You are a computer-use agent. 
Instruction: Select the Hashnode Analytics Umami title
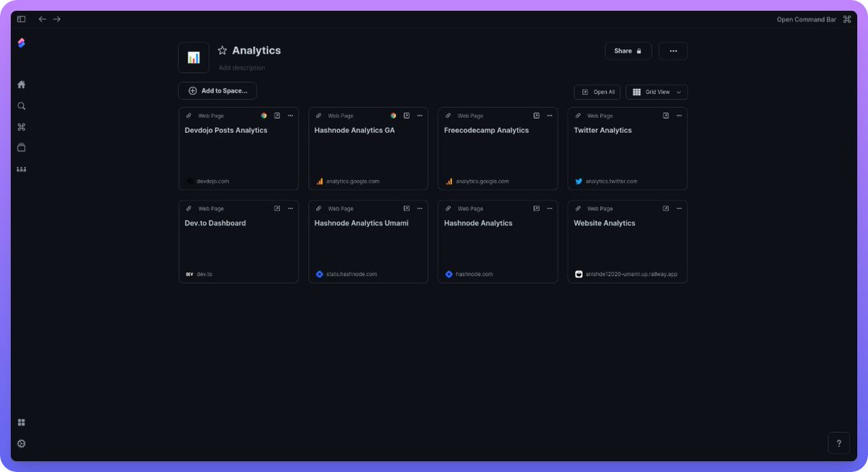(362, 223)
